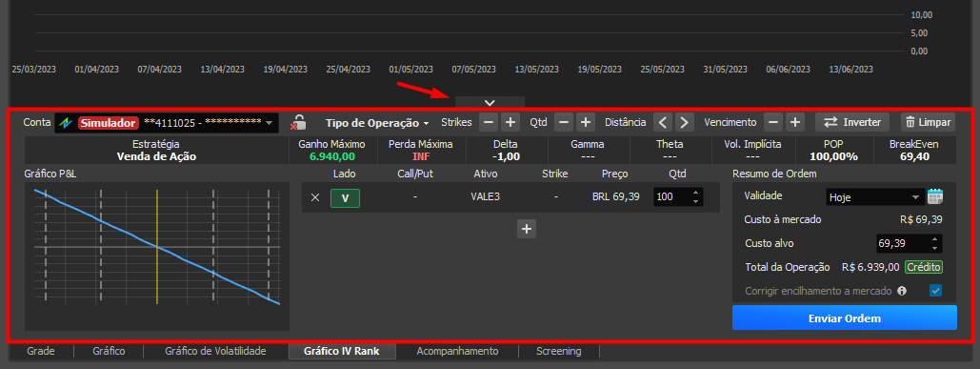The width and height of the screenshot is (980, 369).
Task: Reduce Distância with the left arrow
Action: coord(663,123)
